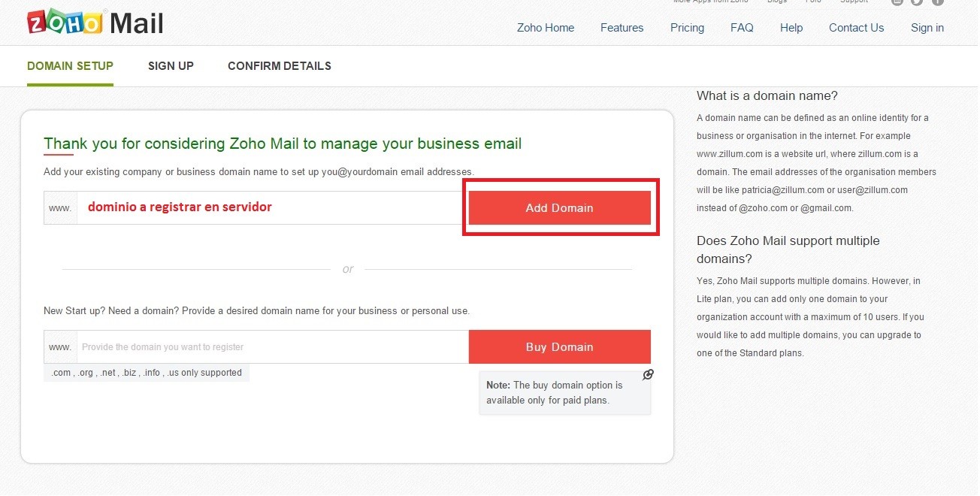Open the Twitter social icon

(x=917, y=2)
